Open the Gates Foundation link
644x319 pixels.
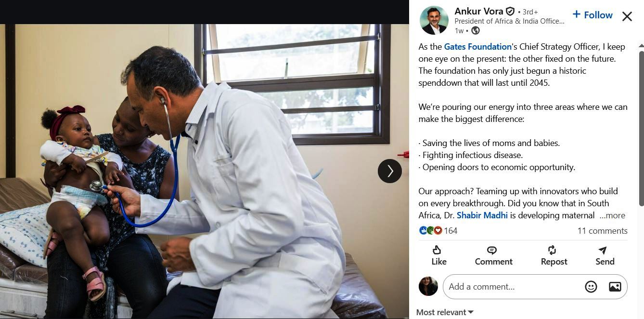click(x=478, y=47)
